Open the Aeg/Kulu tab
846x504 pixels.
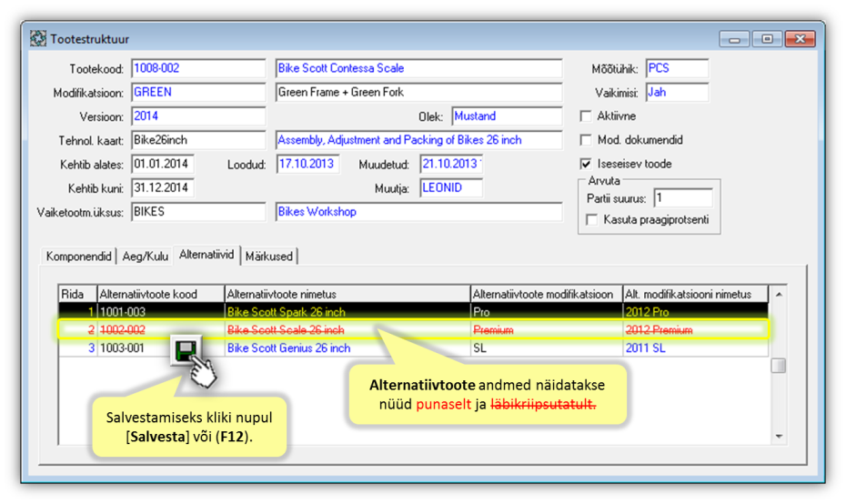[x=146, y=257]
